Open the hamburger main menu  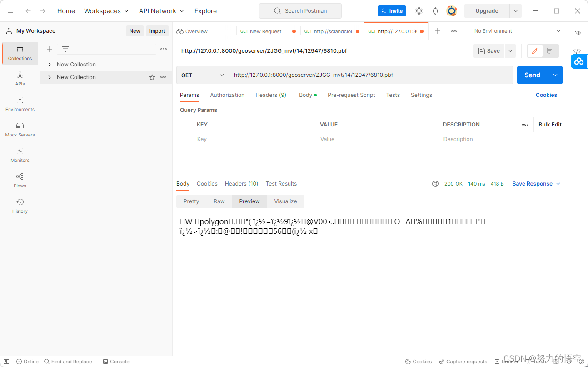tap(10, 11)
